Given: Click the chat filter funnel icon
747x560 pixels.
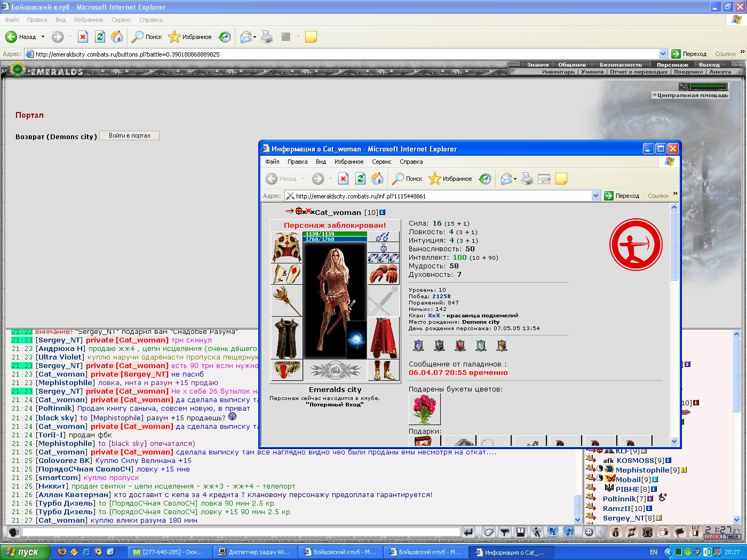Looking at the screenshot, I should (x=505, y=532).
